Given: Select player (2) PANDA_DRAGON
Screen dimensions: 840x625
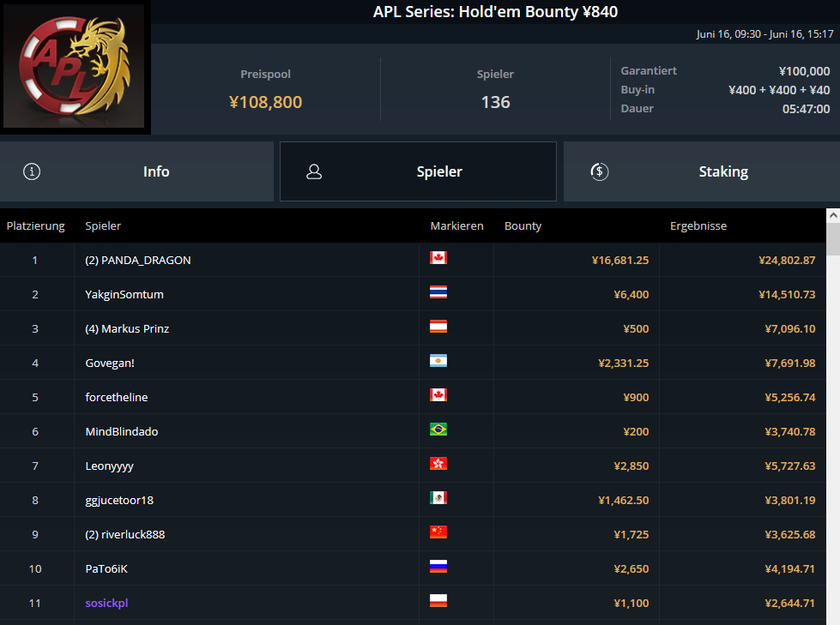Looking at the screenshot, I should [x=137, y=260].
